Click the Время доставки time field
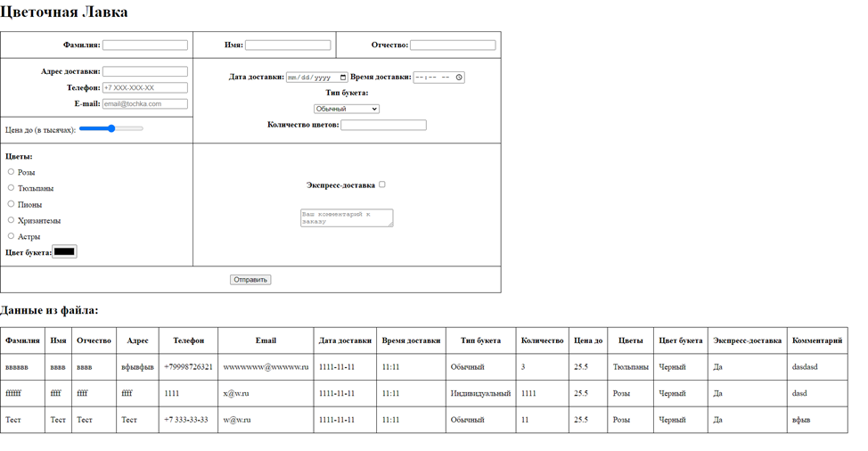868x451 pixels. pos(439,78)
